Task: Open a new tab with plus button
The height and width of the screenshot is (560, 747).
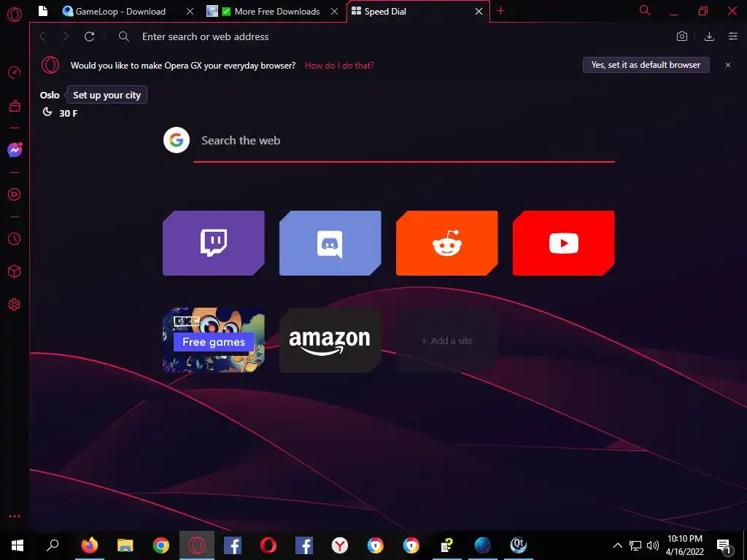Action: [500, 10]
